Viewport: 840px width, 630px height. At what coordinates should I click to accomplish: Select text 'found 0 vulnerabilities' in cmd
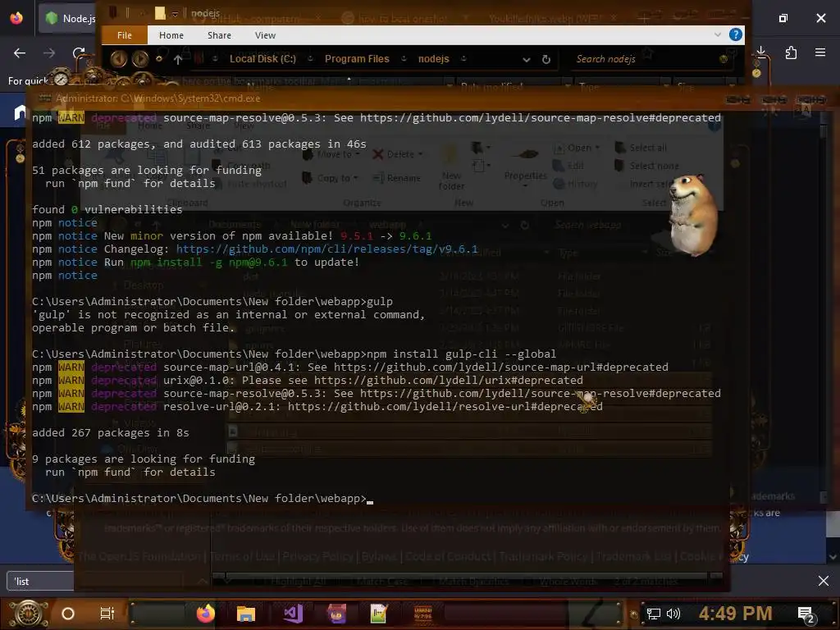coord(107,209)
